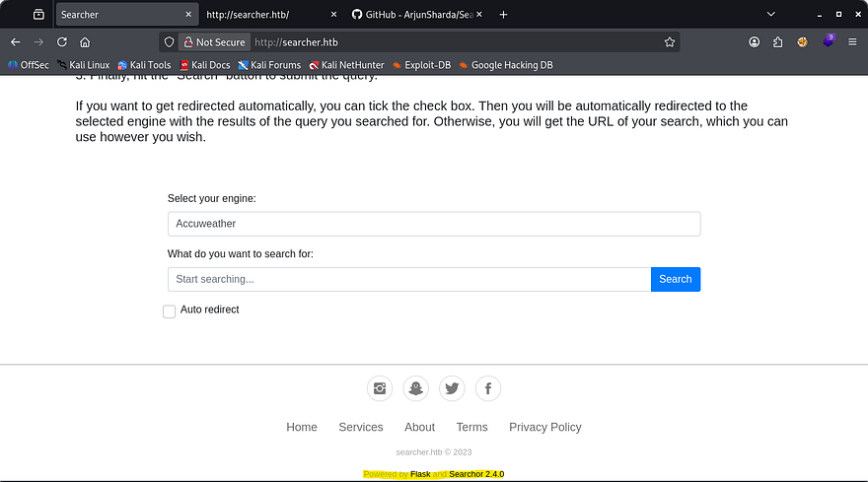Focus the Start searching input field
Image resolution: width=868 pixels, height=482 pixels.
[408, 279]
